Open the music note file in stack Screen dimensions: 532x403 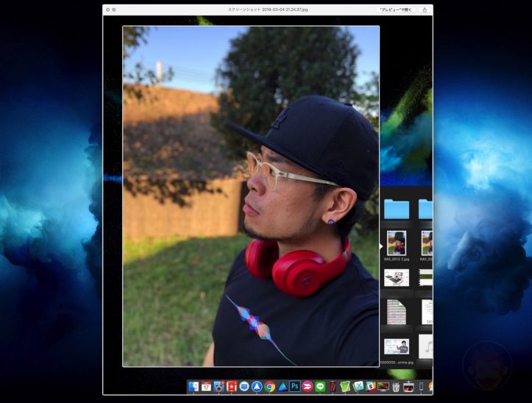pyautogui.click(x=425, y=346)
